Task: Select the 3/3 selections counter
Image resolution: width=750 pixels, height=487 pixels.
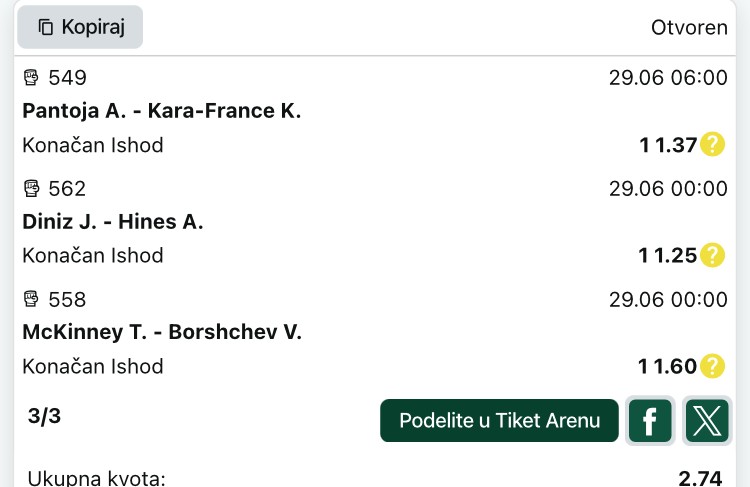Action: 44,416
